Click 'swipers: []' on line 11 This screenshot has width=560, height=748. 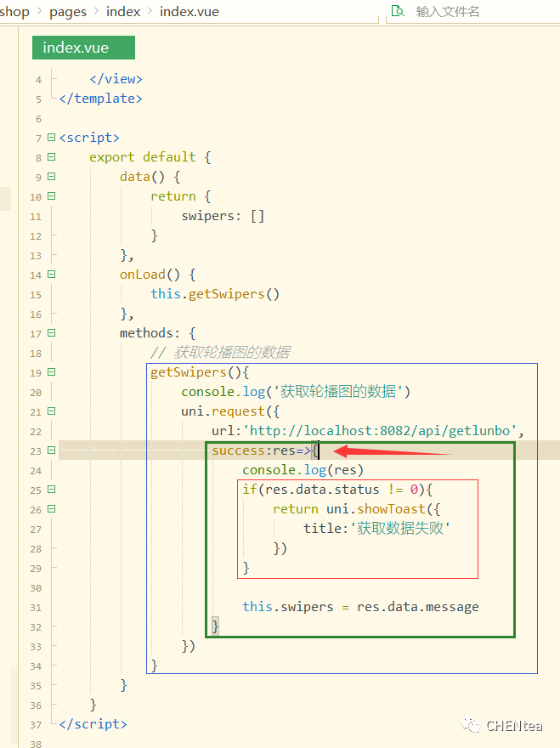tap(223, 216)
